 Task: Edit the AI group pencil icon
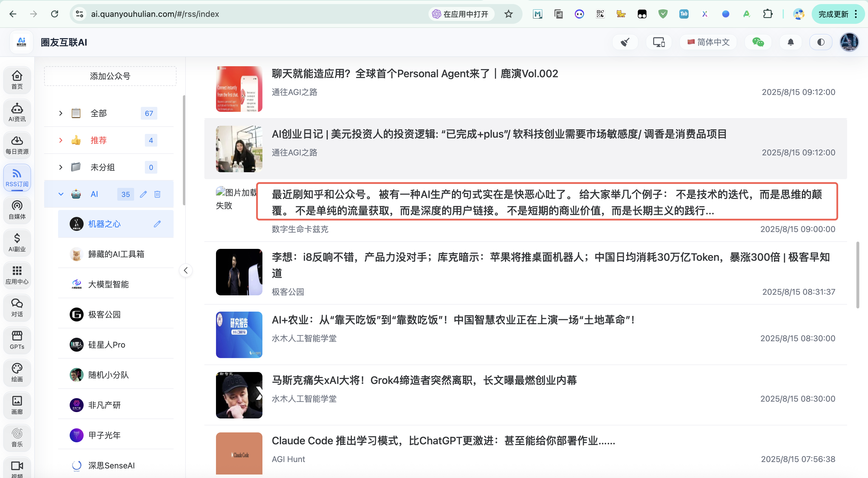click(x=143, y=194)
